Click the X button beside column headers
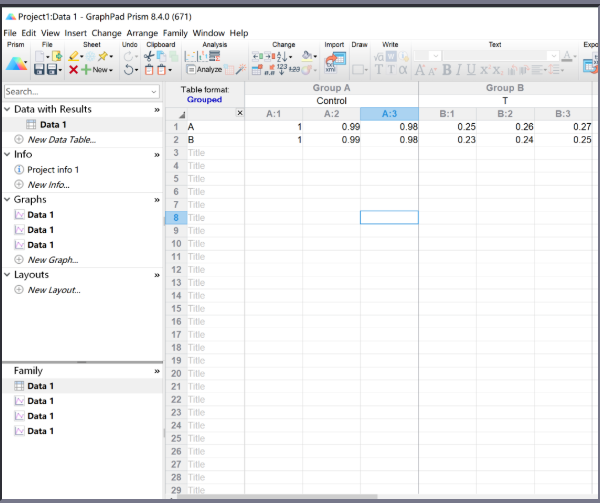600x503 pixels. 239,114
